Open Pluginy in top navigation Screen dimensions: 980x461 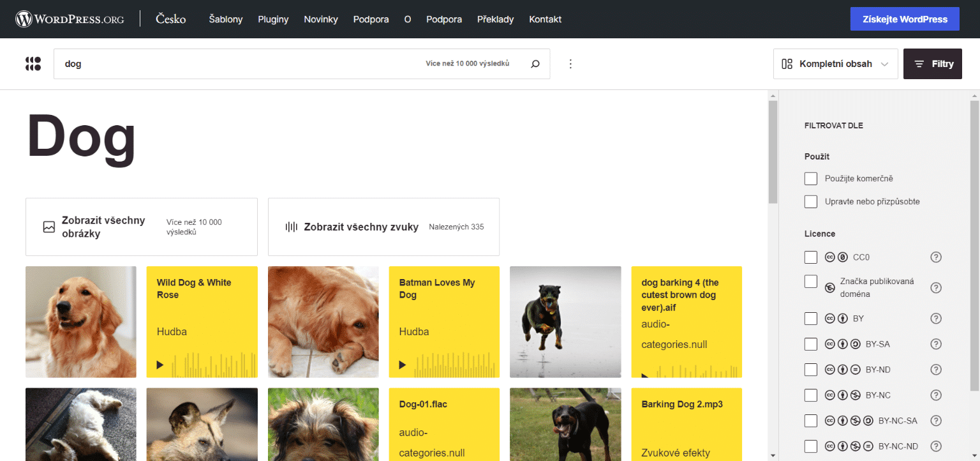click(x=273, y=19)
